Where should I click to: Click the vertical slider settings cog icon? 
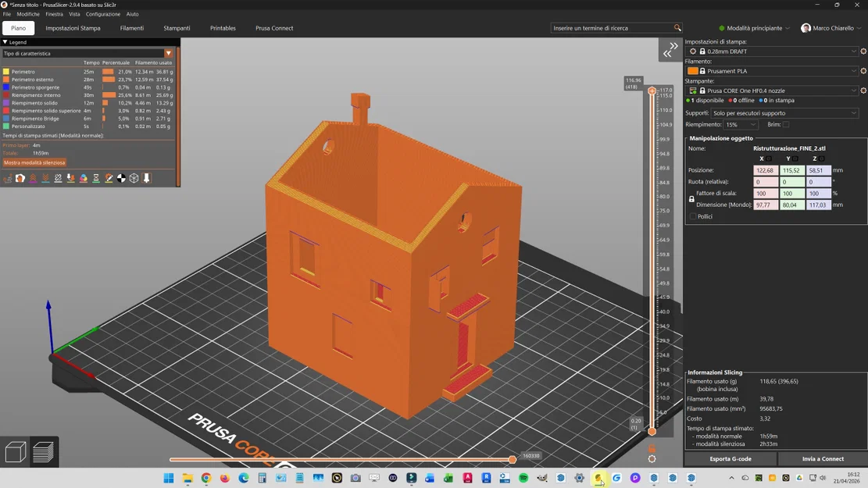coord(652,458)
